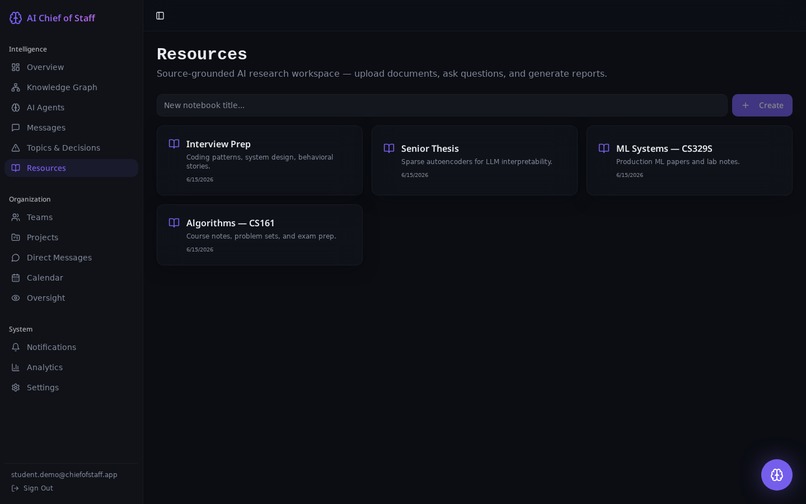Image resolution: width=806 pixels, height=504 pixels.
Task: Click the 6/15/2026 date on Interview Prep card
Action: [x=199, y=179]
